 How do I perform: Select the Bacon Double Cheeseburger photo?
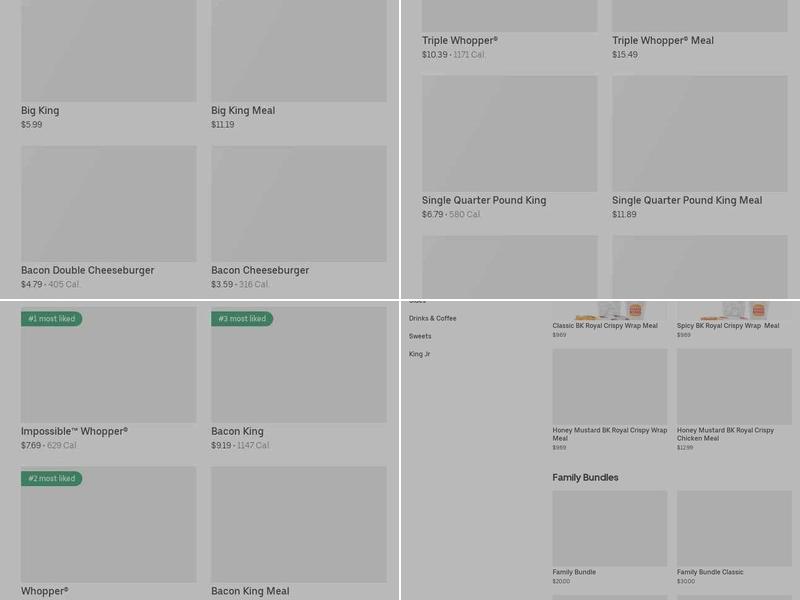pos(109,204)
